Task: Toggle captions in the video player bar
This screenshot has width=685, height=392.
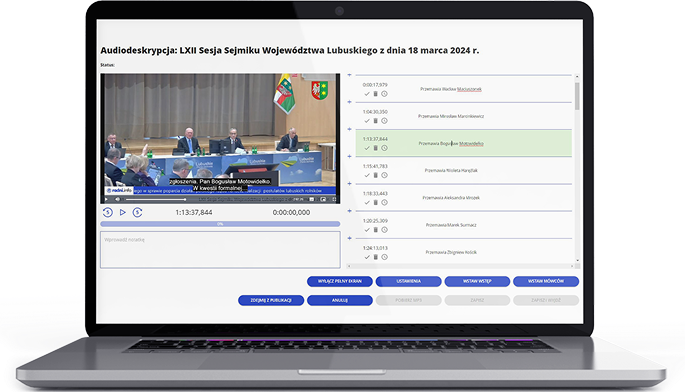Action: pos(311,199)
